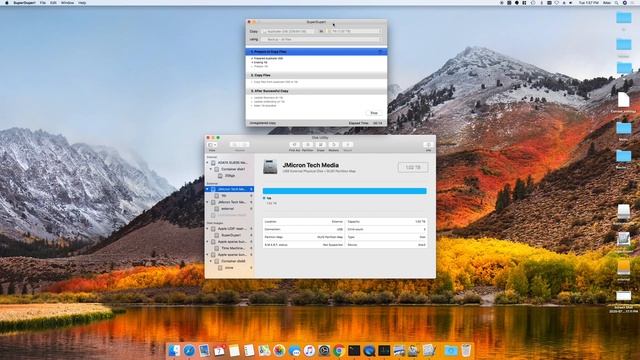The width and height of the screenshot is (640, 360).
Task: Click the 'Partition Map' info row
Action: click(304, 237)
